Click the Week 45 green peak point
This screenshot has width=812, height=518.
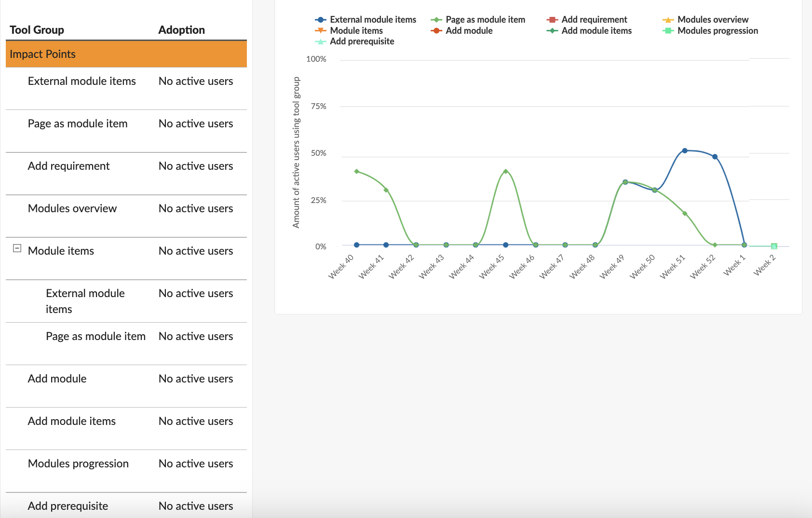click(505, 171)
